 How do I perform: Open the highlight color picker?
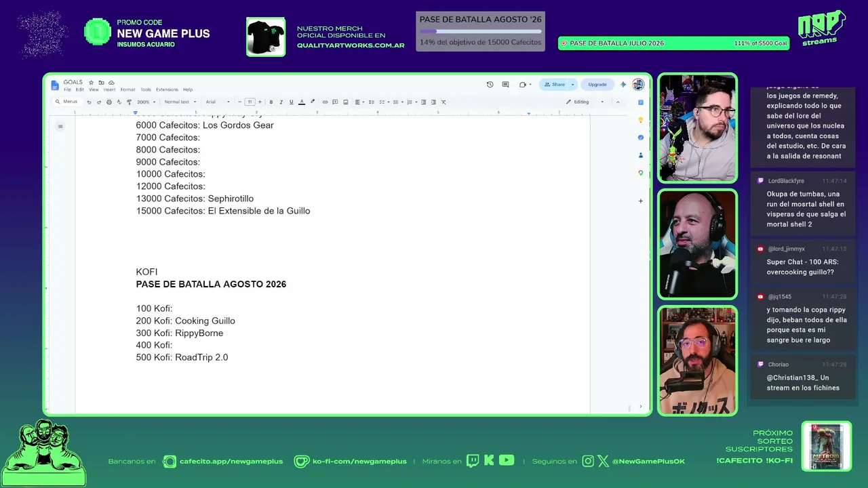click(x=313, y=102)
